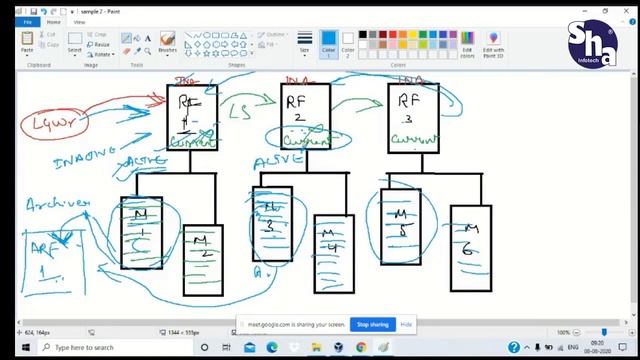
Task: Expand the shapes gallery more arrow
Action: coord(251,53)
